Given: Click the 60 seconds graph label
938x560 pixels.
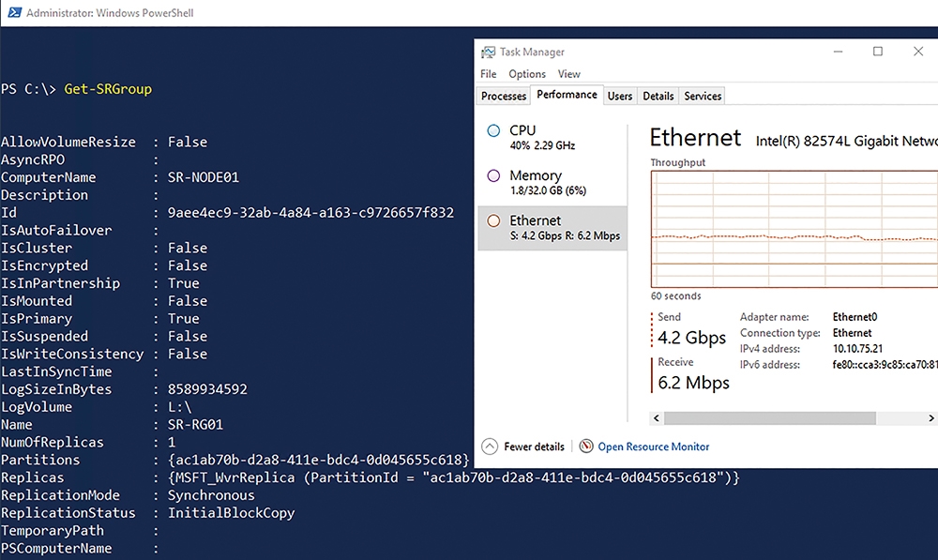Looking at the screenshot, I should tap(676, 296).
